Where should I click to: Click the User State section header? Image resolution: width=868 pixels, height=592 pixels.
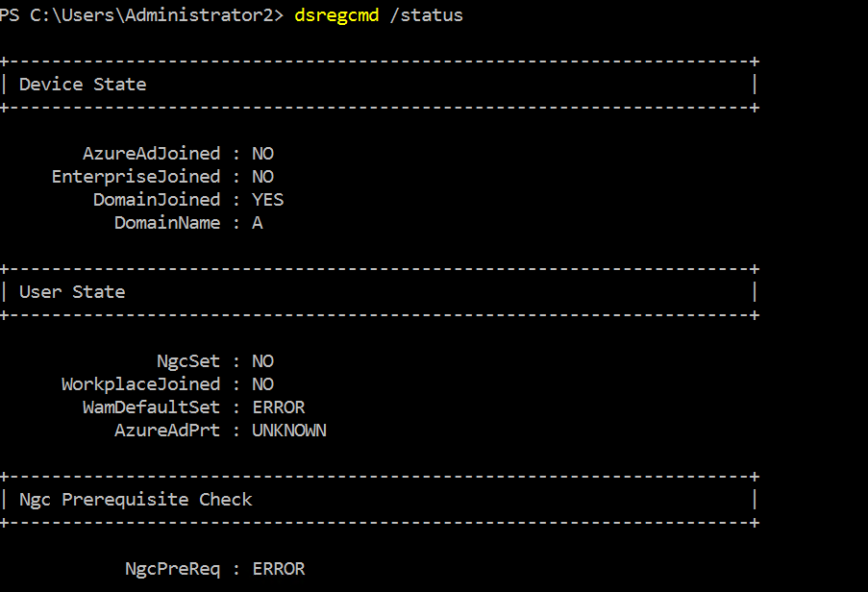coord(72,292)
